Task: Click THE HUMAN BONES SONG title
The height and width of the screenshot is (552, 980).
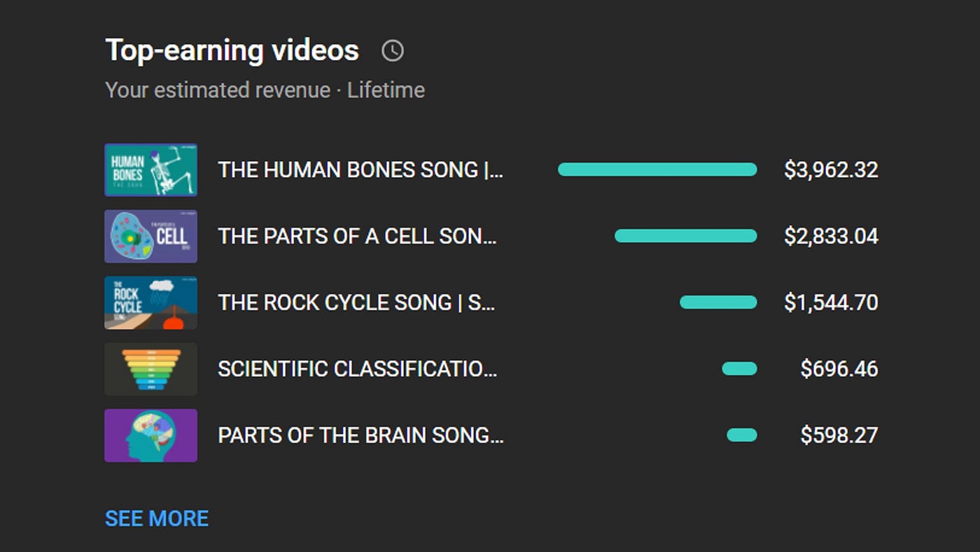Action: coord(360,170)
